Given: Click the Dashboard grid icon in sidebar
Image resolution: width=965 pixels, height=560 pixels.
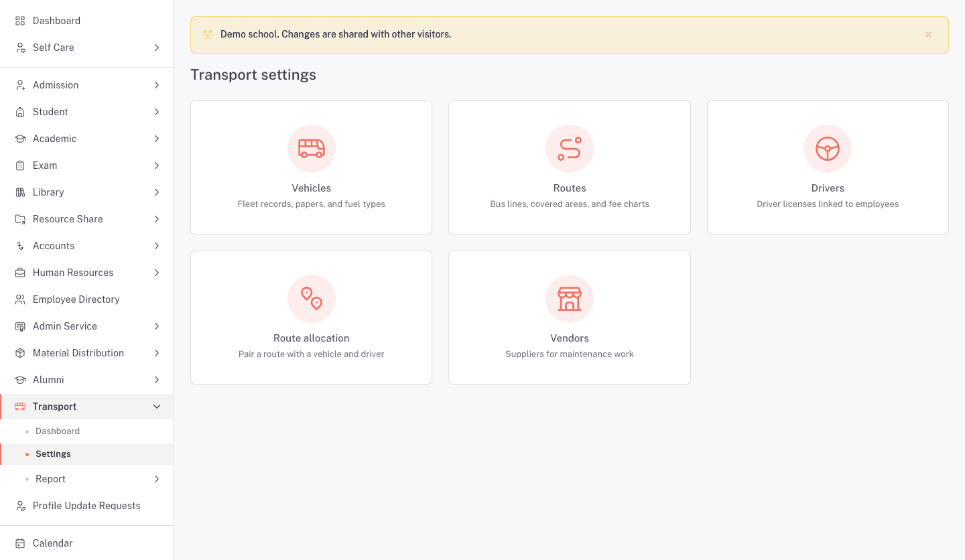Looking at the screenshot, I should click(20, 21).
